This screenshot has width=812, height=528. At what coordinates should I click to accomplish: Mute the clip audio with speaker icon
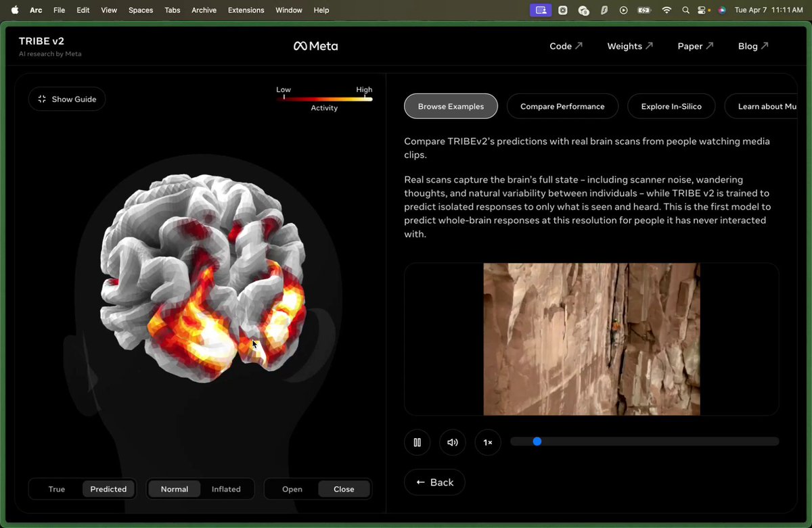pyautogui.click(x=453, y=443)
